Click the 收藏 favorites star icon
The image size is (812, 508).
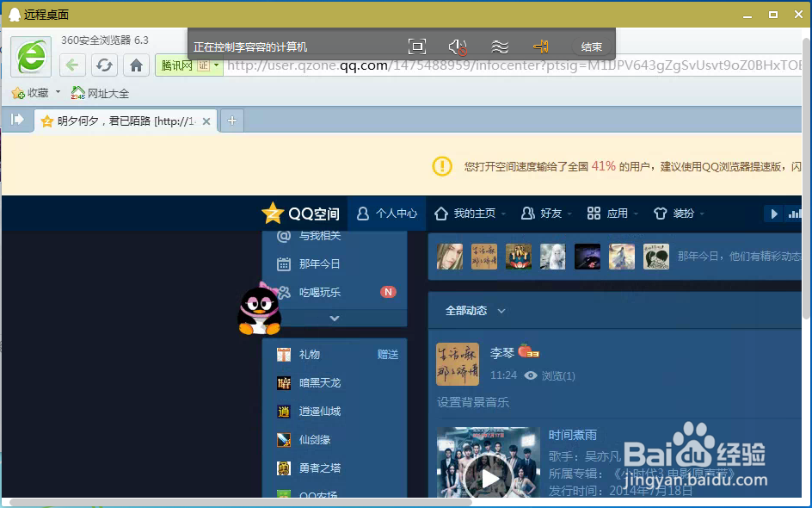18,93
